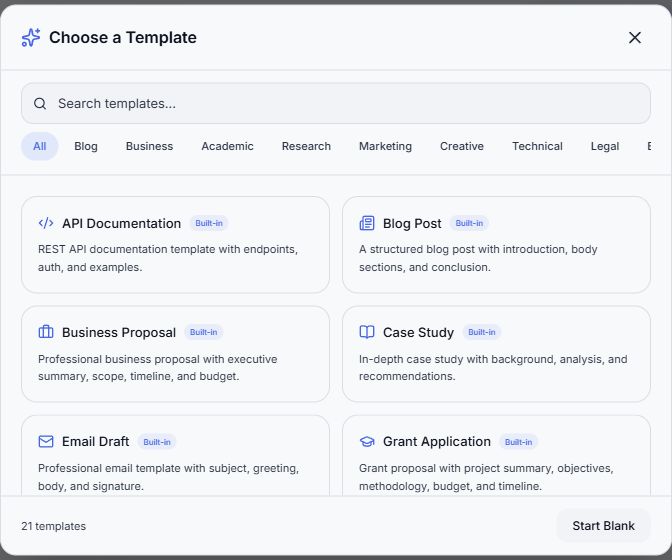Select the Grant Application template title
Image resolution: width=672 pixels, height=560 pixels.
click(x=437, y=441)
